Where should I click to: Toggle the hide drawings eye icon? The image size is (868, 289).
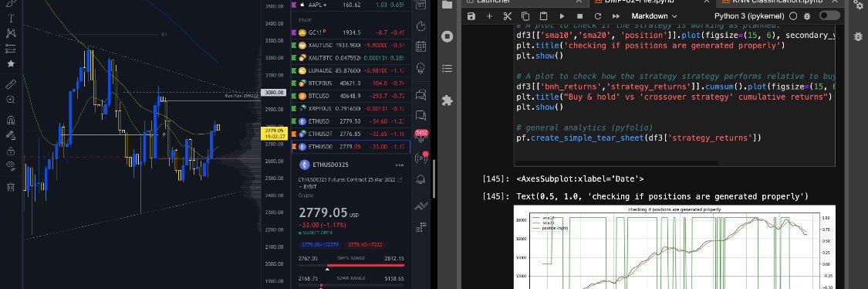point(11,165)
